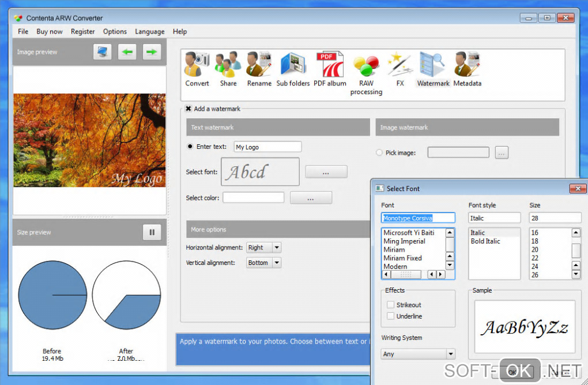Open the Convert tool
The width and height of the screenshot is (588, 385).
[197, 69]
